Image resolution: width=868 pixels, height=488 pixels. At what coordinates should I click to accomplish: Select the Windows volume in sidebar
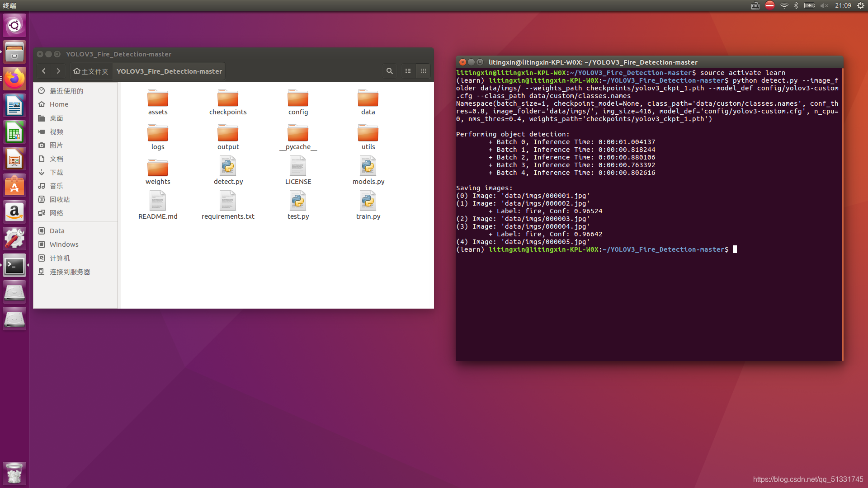(x=64, y=244)
